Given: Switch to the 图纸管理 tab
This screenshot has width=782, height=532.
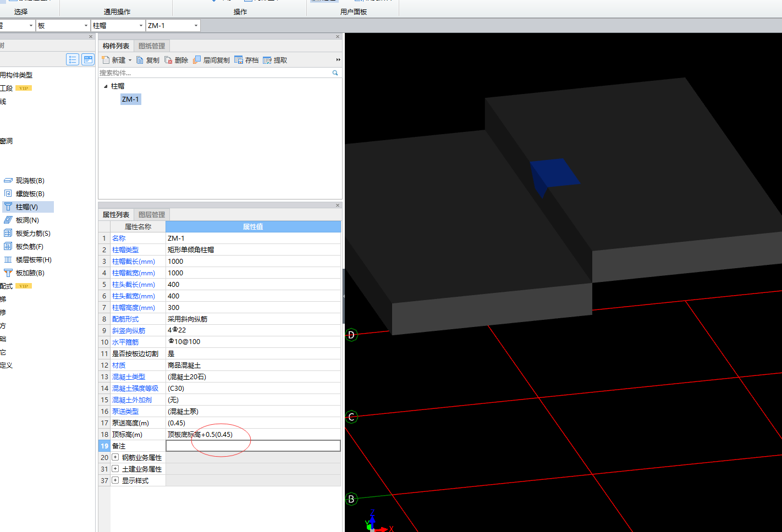Looking at the screenshot, I should pyautogui.click(x=152, y=46).
